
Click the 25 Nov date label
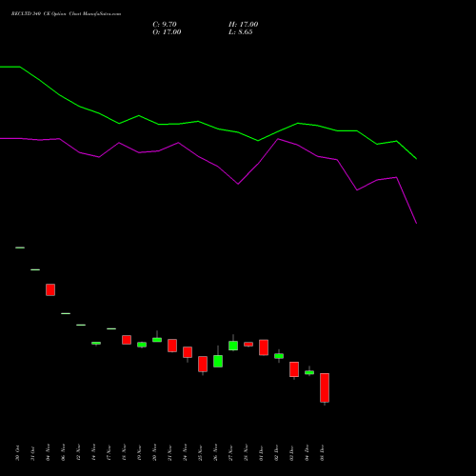tap(200, 453)
